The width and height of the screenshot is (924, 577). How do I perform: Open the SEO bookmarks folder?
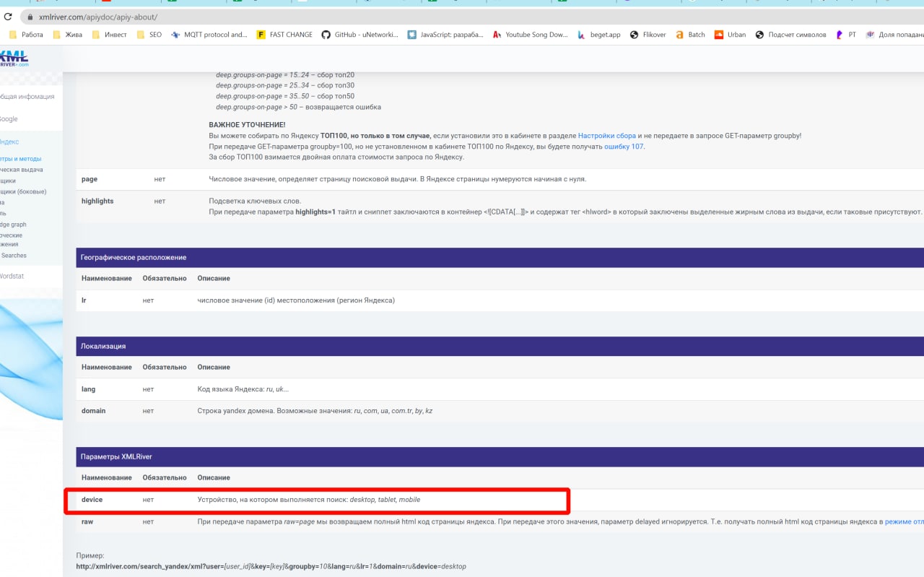pos(149,35)
